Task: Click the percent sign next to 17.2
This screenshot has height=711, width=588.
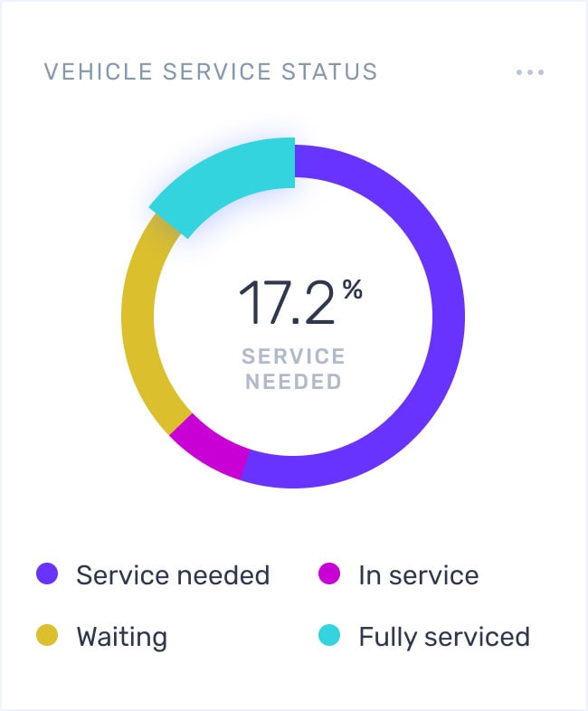Action: (353, 290)
